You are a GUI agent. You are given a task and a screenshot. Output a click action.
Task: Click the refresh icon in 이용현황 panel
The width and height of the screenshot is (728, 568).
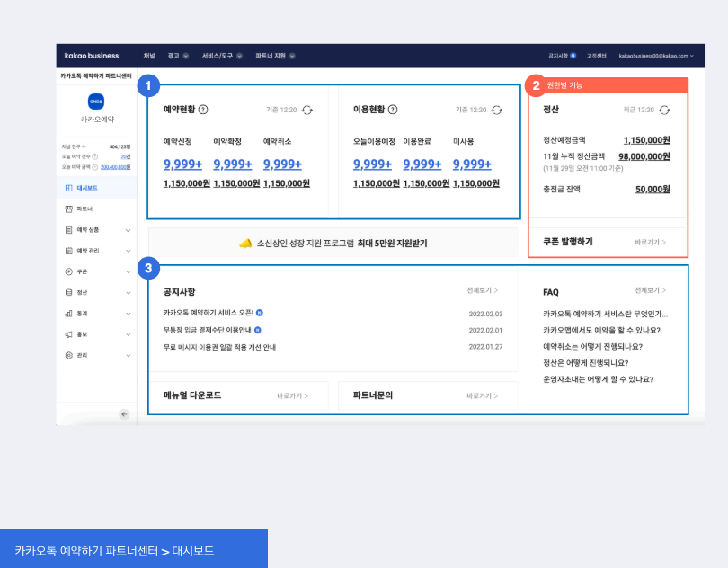click(497, 110)
